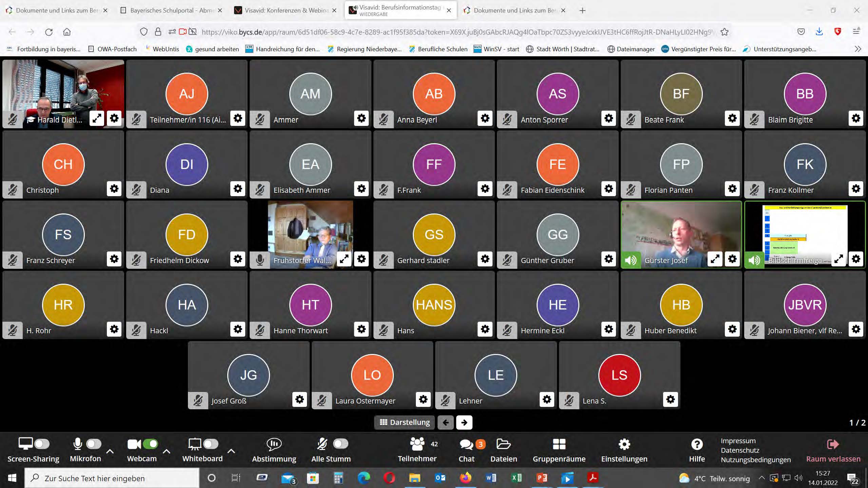Start an Abstimmung poll
Screen dimensions: 868x488
tap(274, 450)
